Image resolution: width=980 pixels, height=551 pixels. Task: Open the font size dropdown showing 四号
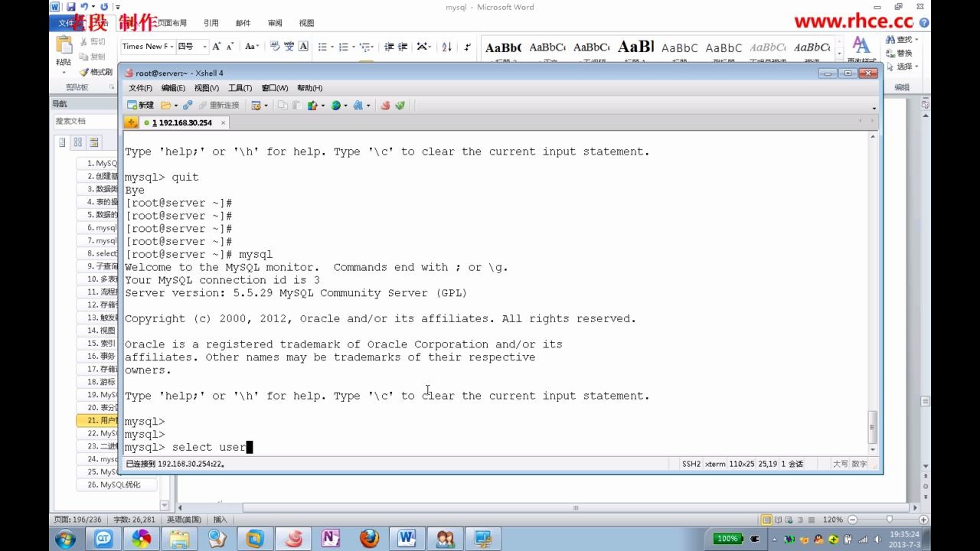(204, 46)
